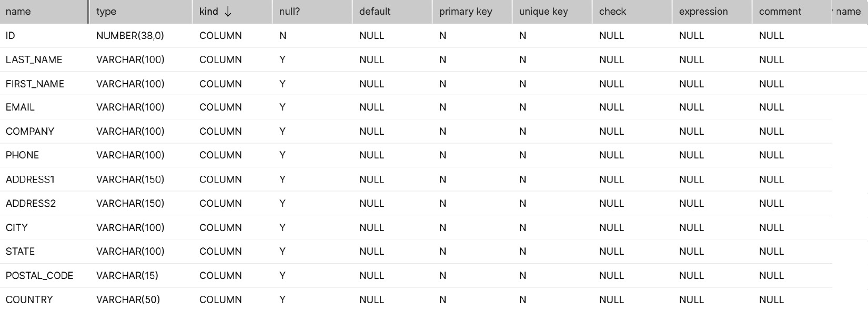The width and height of the screenshot is (868, 310).
Task: Select the FIRST_NAME cell
Action: pos(45,84)
